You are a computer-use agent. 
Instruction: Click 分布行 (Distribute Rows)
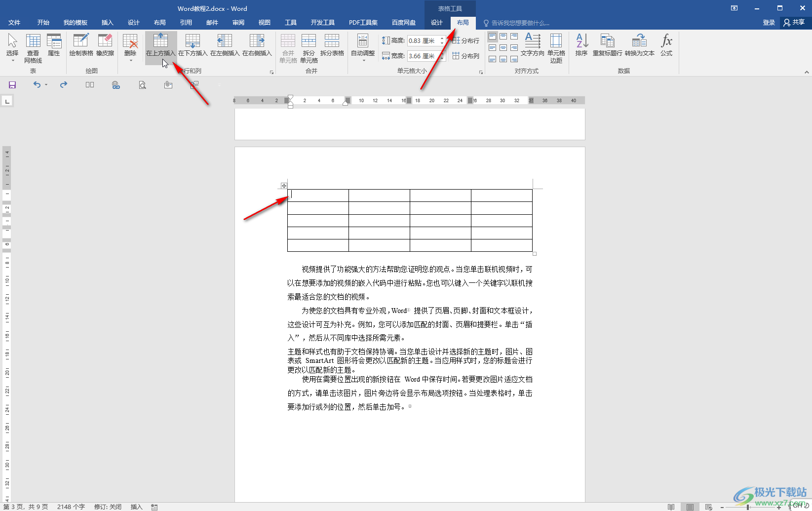click(465, 40)
